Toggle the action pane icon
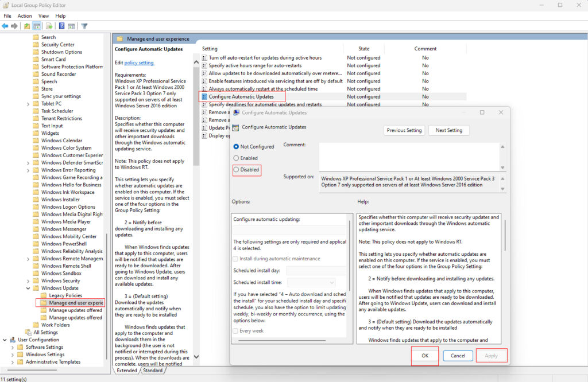The width and height of the screenshot is (588, 382). click(x=71, y=25)
